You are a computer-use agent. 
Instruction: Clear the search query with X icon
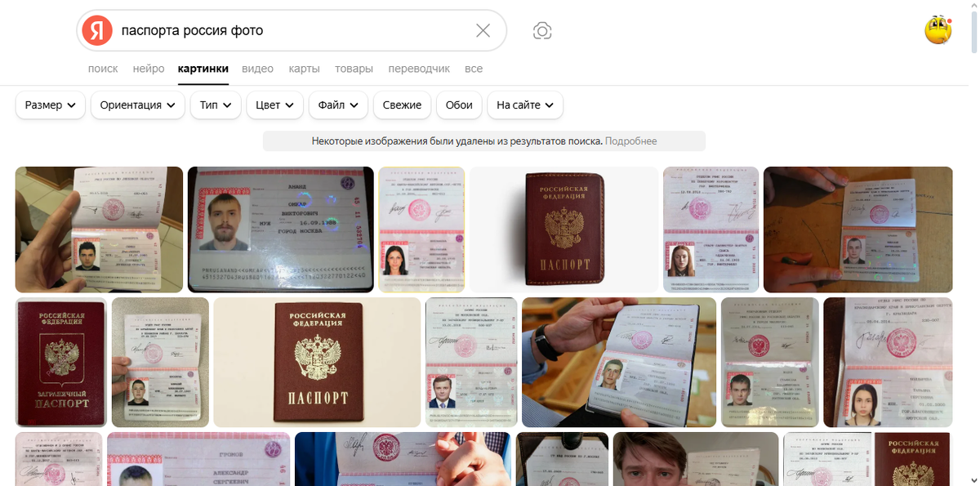483,31
